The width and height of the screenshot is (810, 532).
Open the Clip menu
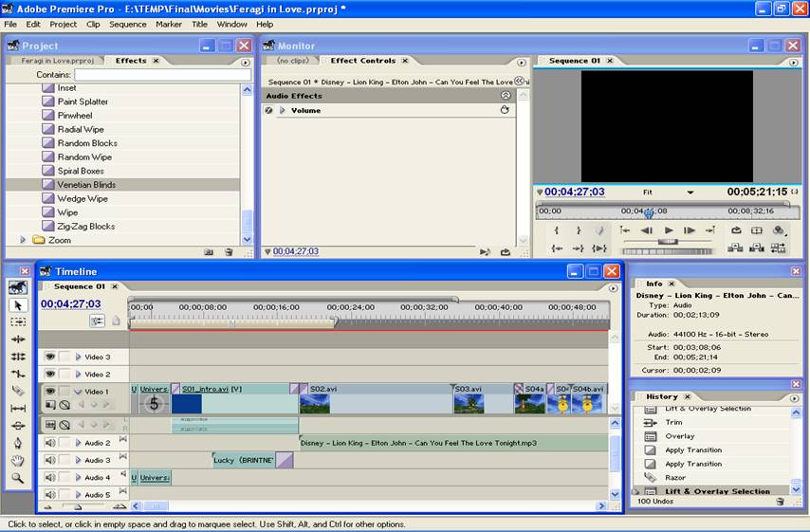coord(93,25)
